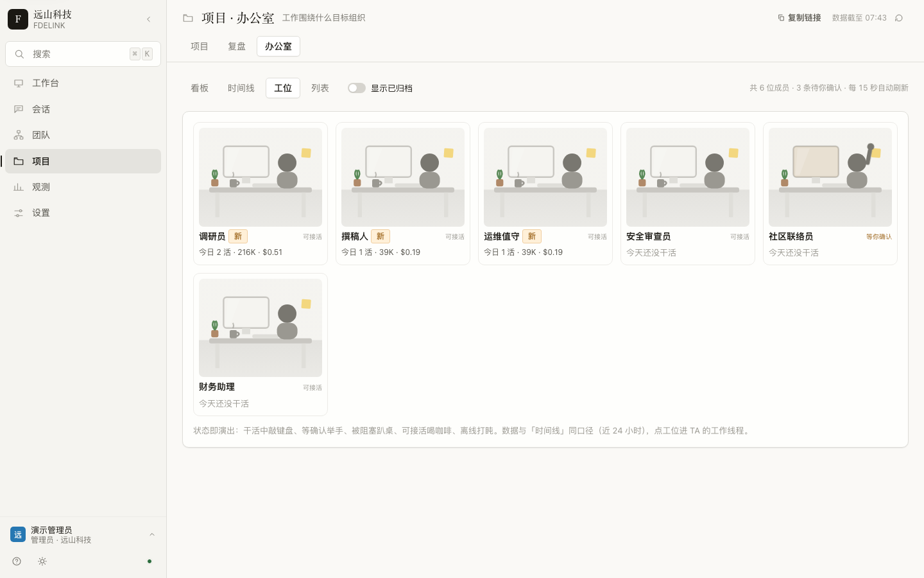The image size is (924, 578).
Task: Click the folder icon beside 项目 · 办公室
Action: (x=188, y=18)
